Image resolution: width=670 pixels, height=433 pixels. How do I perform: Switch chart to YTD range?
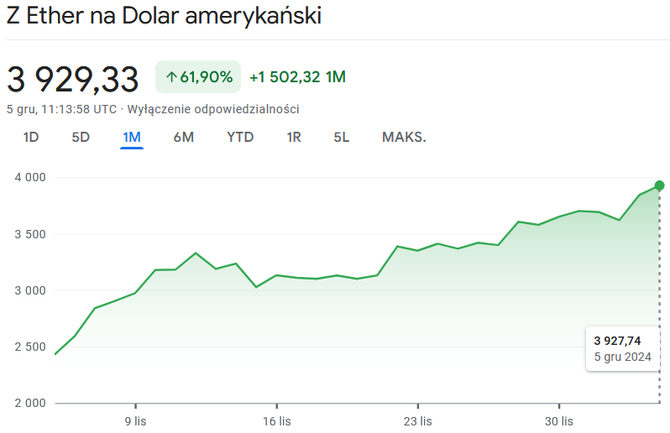(x=240, y=137)
